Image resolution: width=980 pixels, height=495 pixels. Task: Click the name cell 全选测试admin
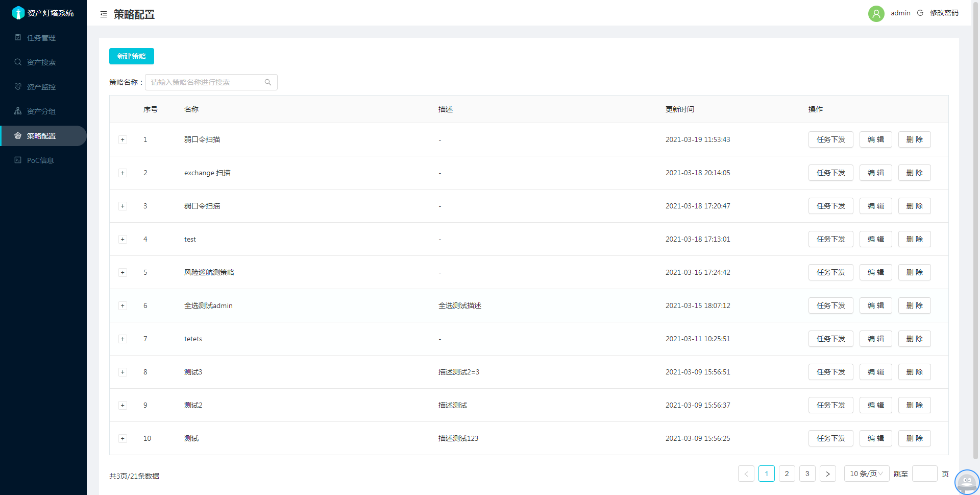208,305
